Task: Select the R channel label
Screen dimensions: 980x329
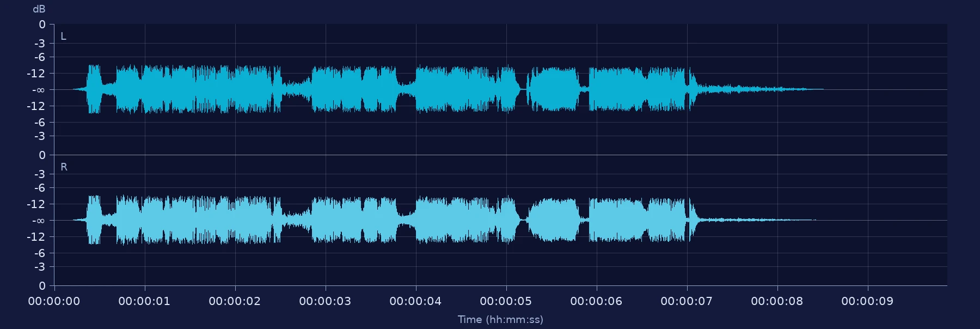Action: coord(64,167)
